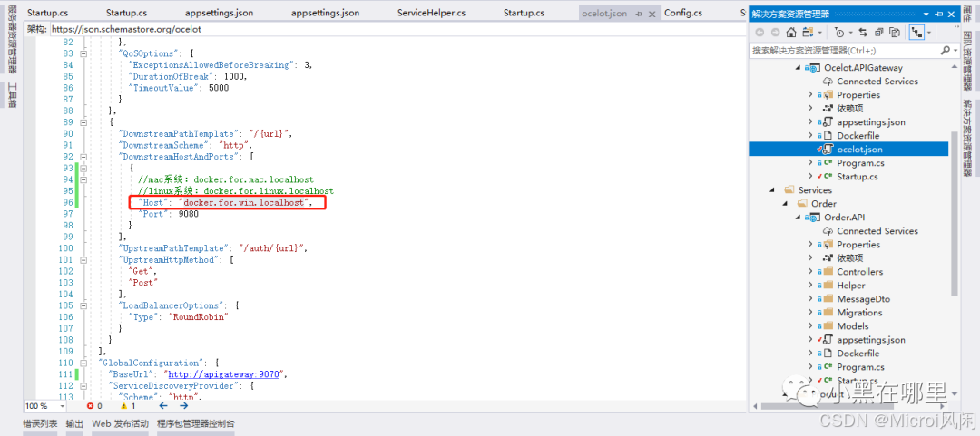980x436 pixels.
Task: Click the Solution Explorer vertical scrollbar
Action: [x=954, y=212]
